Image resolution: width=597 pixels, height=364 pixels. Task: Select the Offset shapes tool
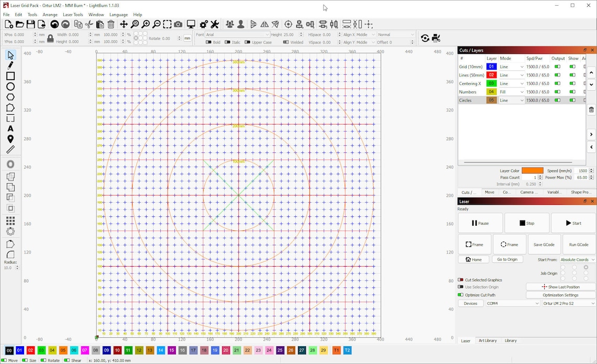pyautogui.click(x=10, y=164)
